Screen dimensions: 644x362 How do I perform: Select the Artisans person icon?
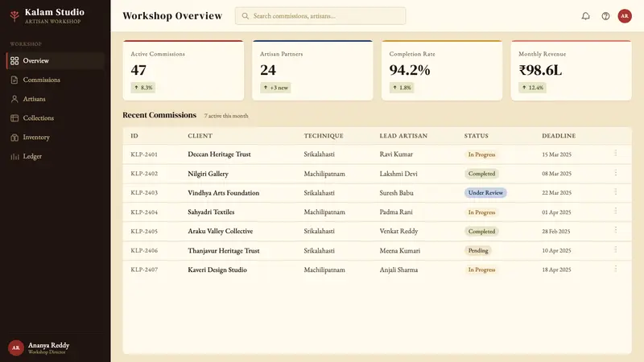pos(14,99)
